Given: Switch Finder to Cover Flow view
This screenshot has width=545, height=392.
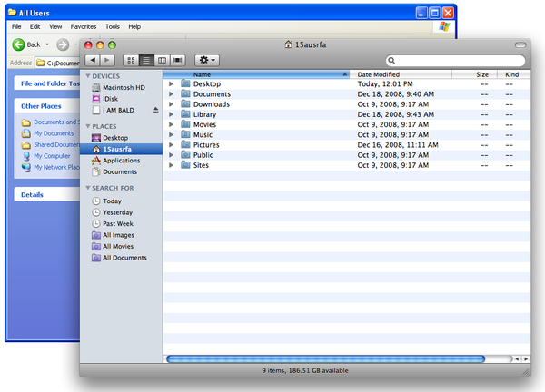Looking at the screenshot, I should (x=177, y=60).
